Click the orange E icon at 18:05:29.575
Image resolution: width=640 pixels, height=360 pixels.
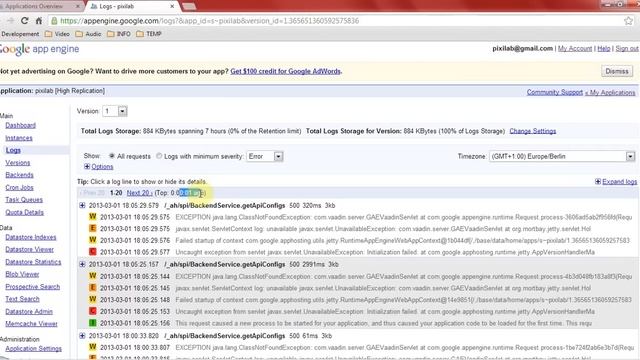(93, 229)
